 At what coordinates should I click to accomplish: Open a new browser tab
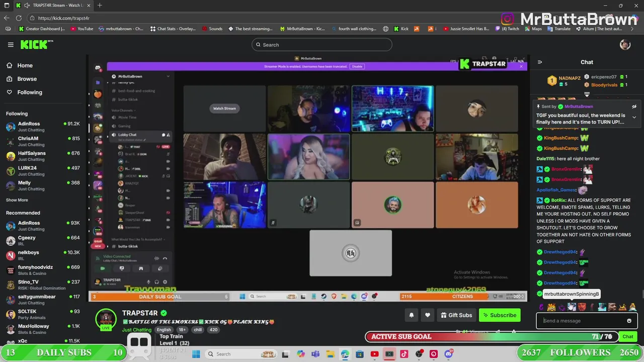[x=100, y=6]
